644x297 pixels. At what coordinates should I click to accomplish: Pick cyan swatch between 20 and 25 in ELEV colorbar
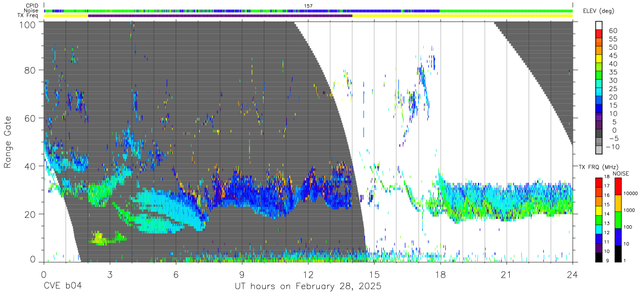pos(599,93)
